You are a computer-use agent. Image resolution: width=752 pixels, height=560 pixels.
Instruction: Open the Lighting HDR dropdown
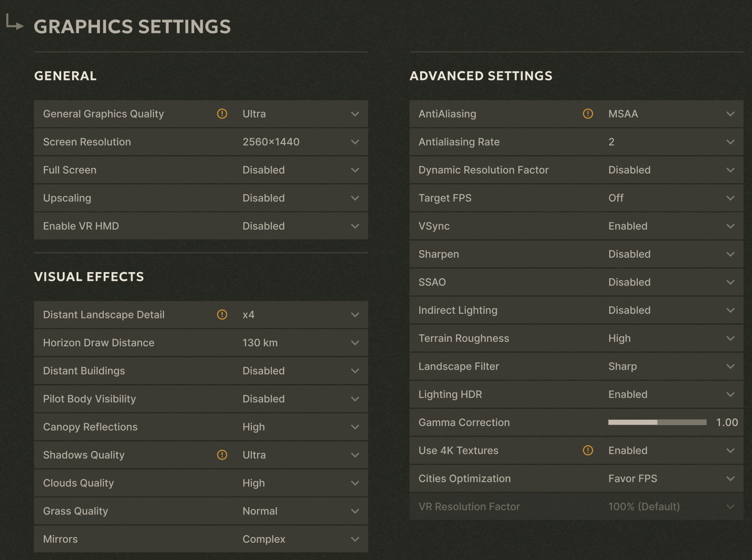672,395
